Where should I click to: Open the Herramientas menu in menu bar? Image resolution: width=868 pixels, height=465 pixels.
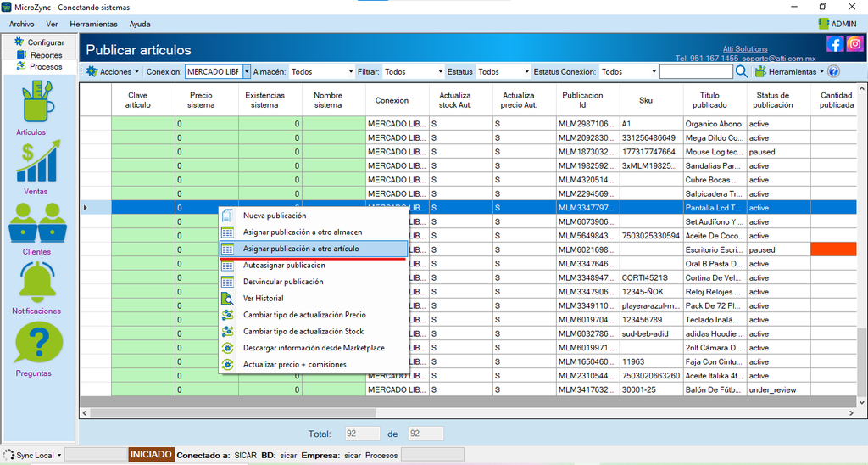click(x=93, y=24)
